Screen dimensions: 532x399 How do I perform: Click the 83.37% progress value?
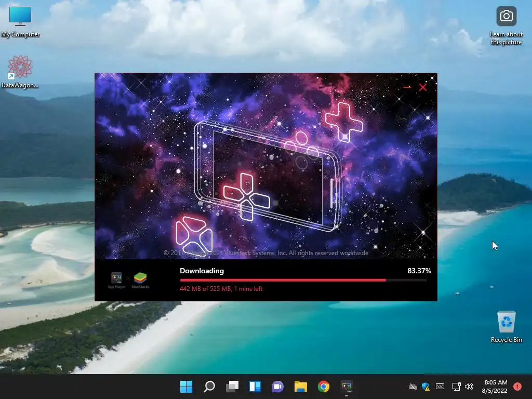(419, 271)
